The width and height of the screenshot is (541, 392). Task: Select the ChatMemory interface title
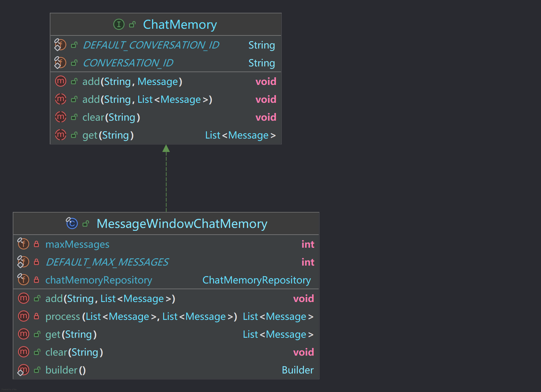tap(180, 25)
